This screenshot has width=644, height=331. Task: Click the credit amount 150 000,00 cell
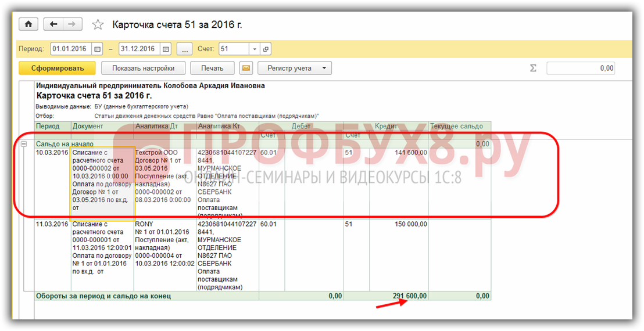pos(407,224)
